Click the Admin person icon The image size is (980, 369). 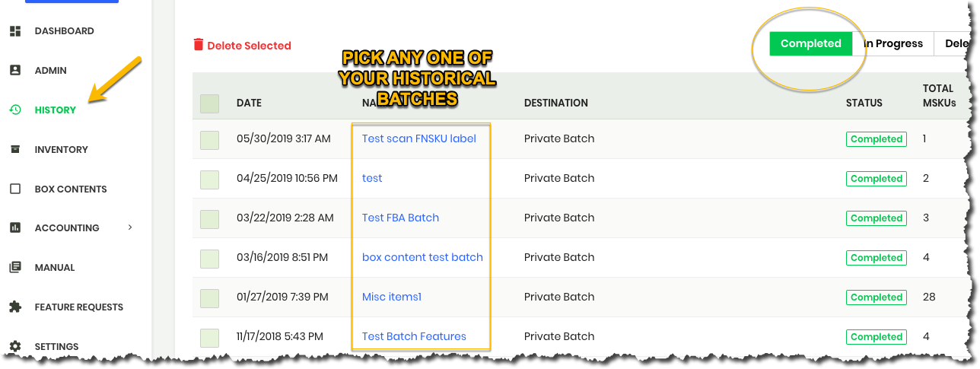tap(14, 70)
